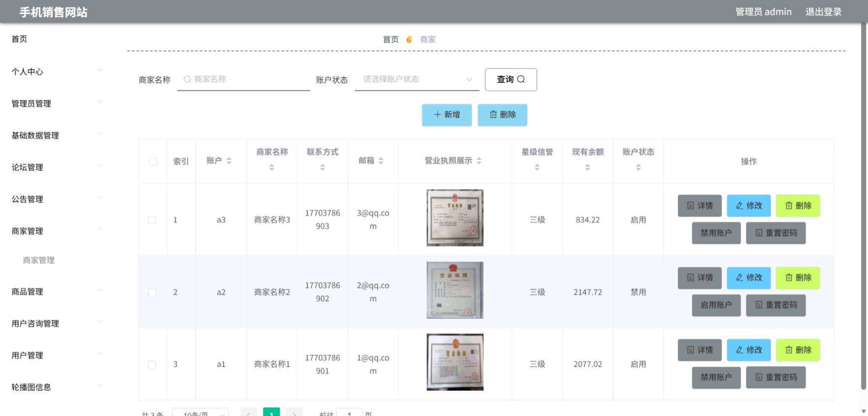Click the magnifier icon in 查询 button

(x=521, y=79)
